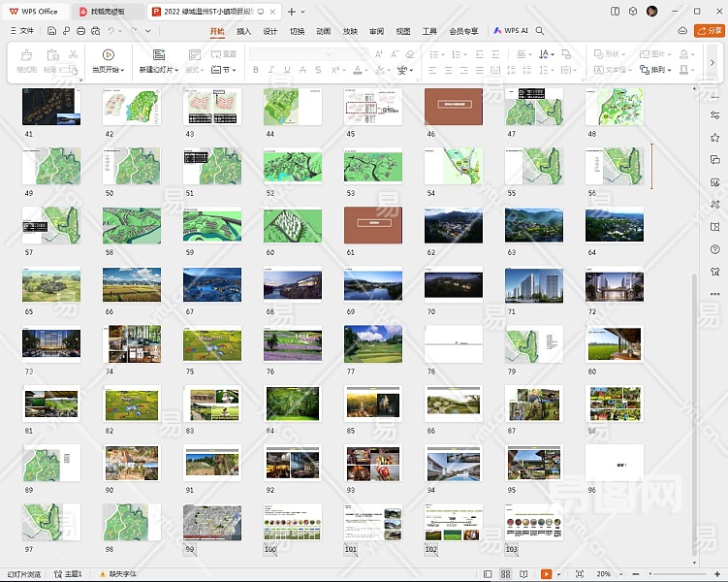Click the fit-to-window icon in status bar
728x582 pixels.
(x=579, y=574)
